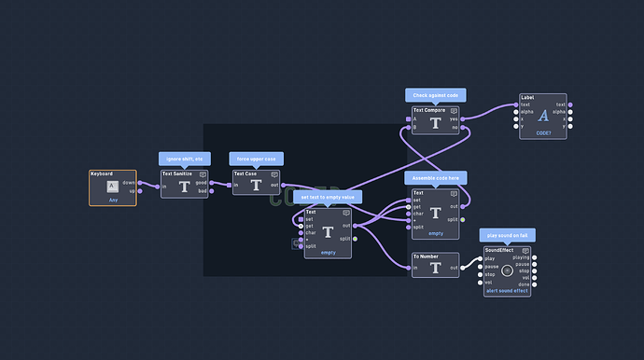644x360 pixels.
Task: Open comment icon on the set-to-empty Text node
Action: pyautogui.click(x=346, y=213)
